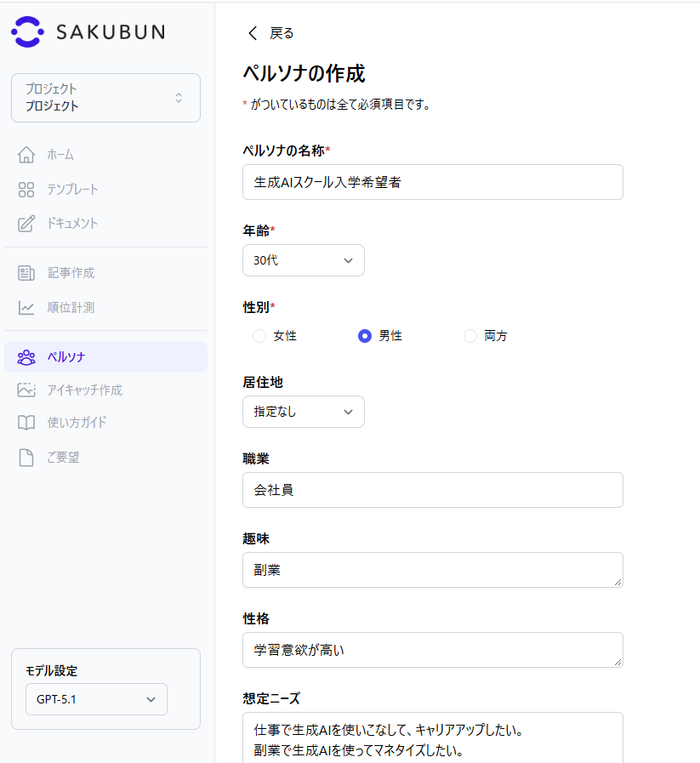This screenshot has width=700, height=763.
Task: Select the 女性 gender radio button
Action: tap(259, 336)
